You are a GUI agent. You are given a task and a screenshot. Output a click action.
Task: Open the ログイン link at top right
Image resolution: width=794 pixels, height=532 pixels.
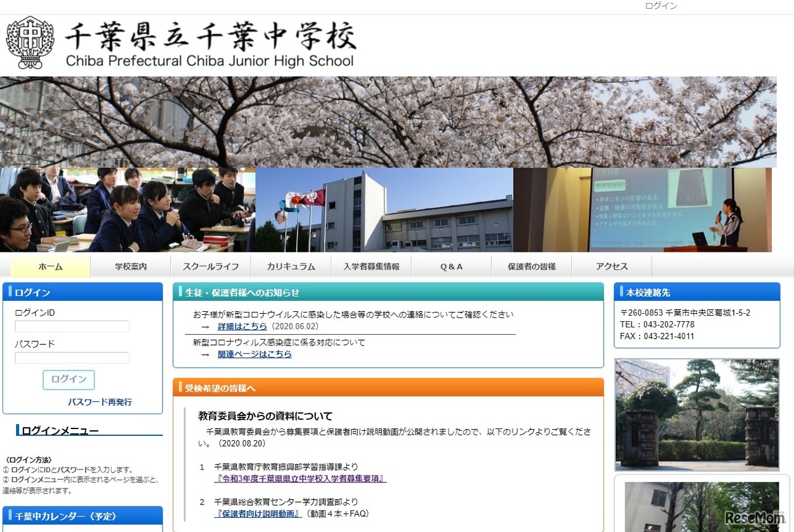661,6
